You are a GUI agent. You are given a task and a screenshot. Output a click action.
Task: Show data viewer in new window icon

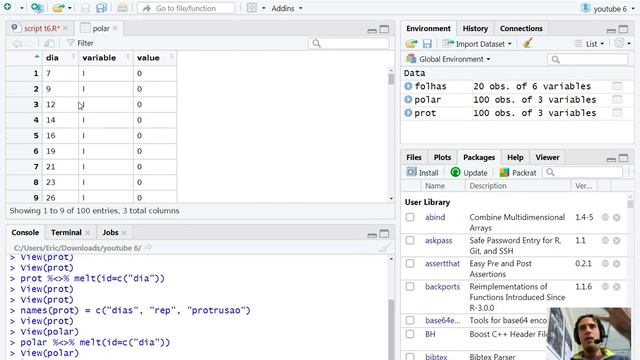pos(49,43)
